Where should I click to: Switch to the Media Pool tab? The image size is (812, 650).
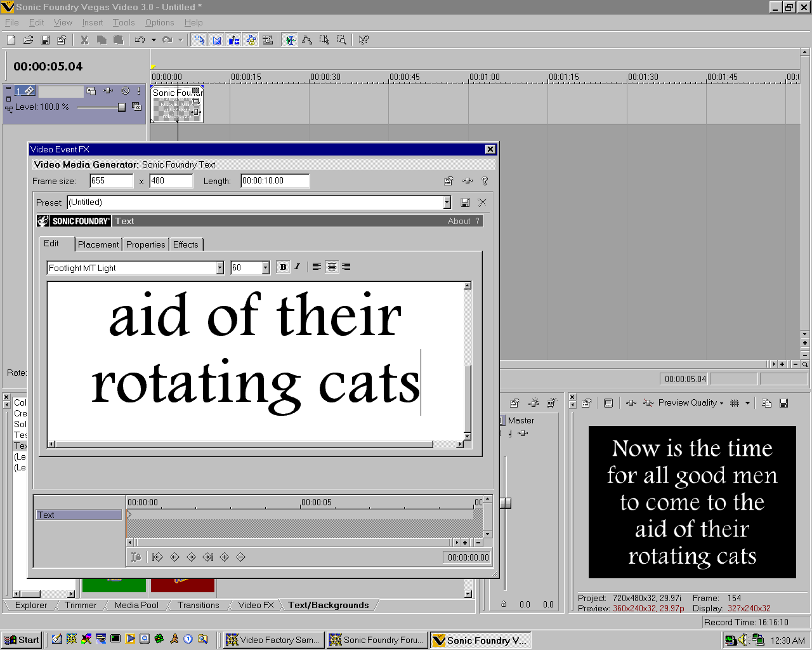136,605
